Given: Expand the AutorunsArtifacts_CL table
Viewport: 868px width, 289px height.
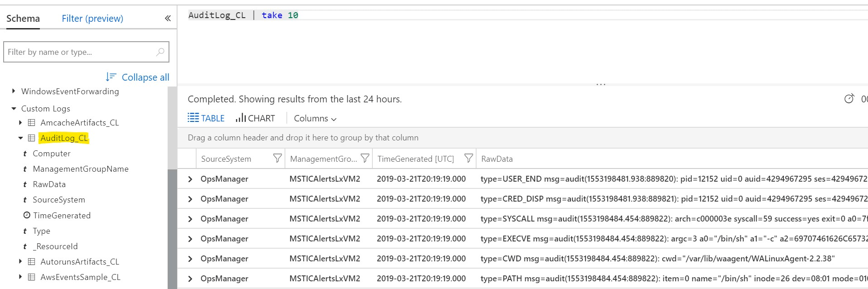Looking at the screenshot, I should tap(20, 261).
